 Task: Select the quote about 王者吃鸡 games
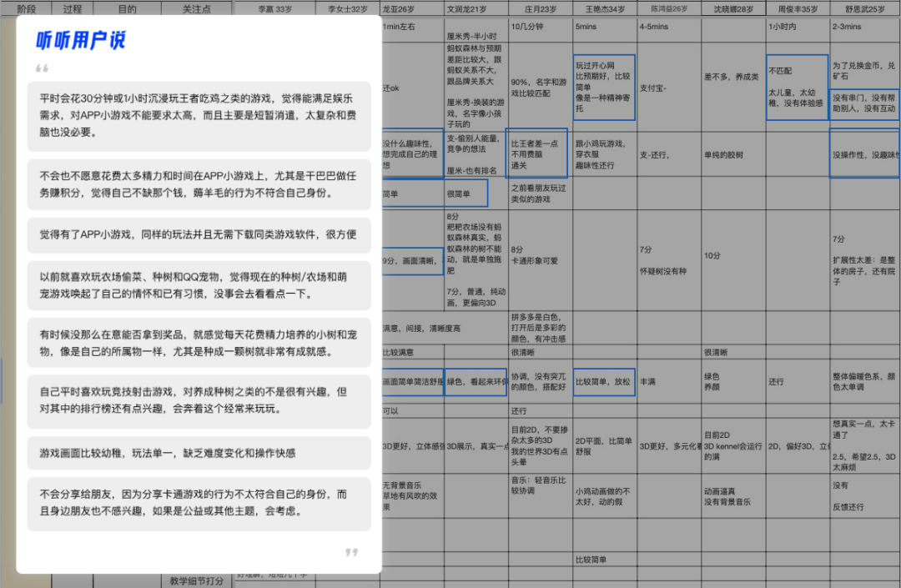(x=199, y=116)
